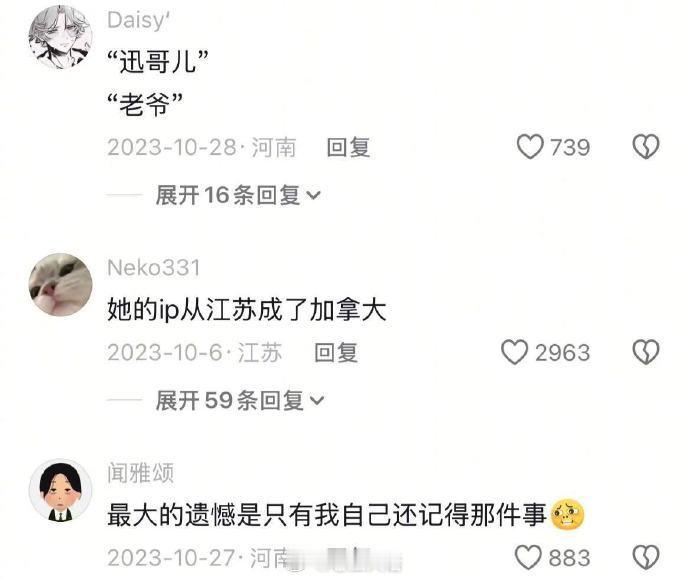The image size is (690, 580).
Task: Select comment text 最大的遗憾是只有我自己还记得那件事
Action: click(327, 515)
